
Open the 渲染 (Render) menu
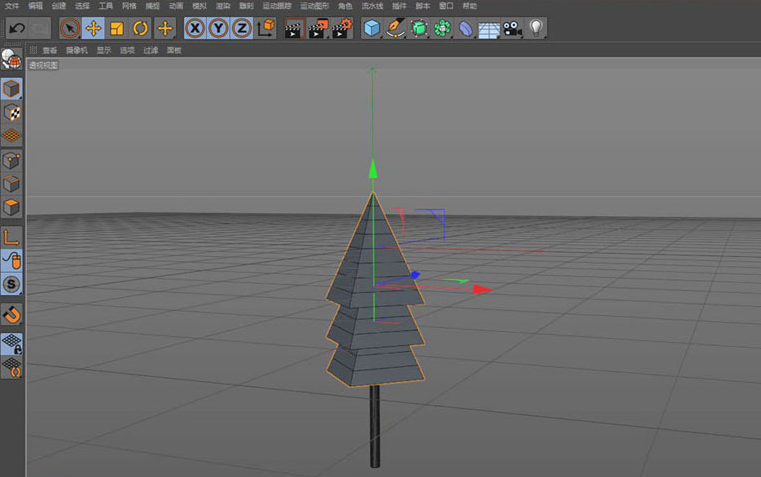coord(223,6)
